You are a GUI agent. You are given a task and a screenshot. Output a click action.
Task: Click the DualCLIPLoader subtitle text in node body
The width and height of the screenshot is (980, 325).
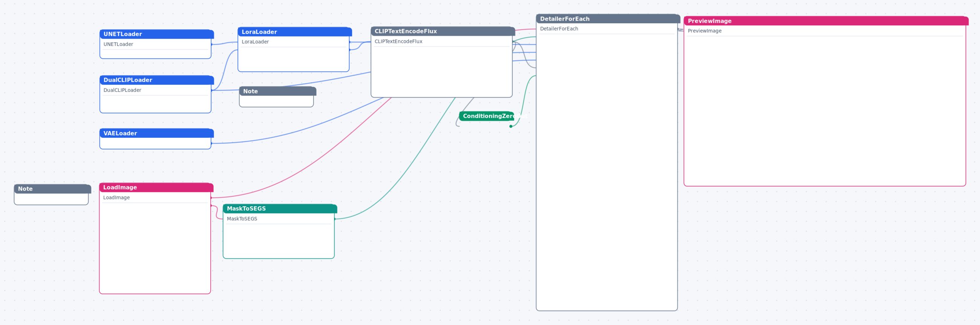tap(122, 90)
